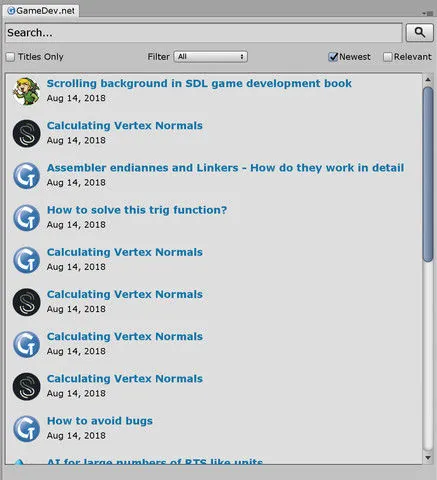
Task: Enable the Titles Only checkbox
Action: coord(10,57)
